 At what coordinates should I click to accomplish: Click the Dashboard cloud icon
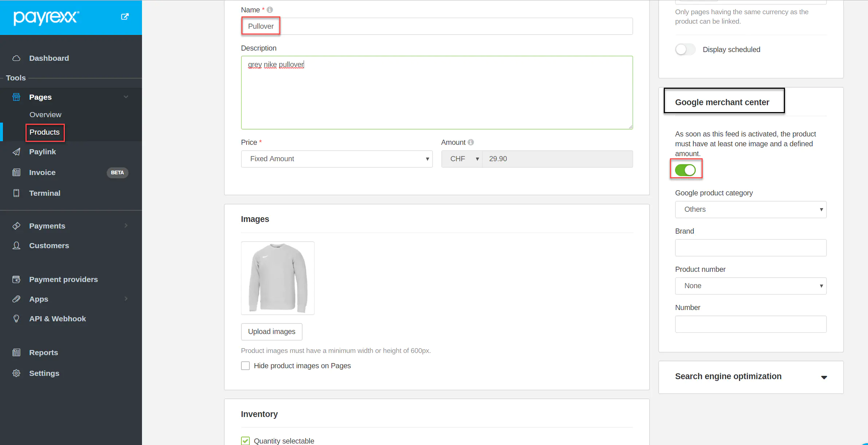tap(16, 58)
